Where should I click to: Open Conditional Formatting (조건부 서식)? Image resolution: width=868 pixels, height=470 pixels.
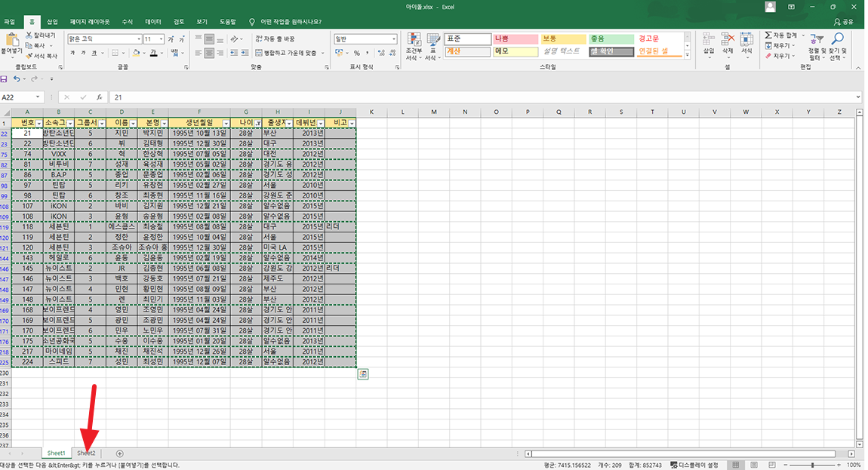point(414,47)
